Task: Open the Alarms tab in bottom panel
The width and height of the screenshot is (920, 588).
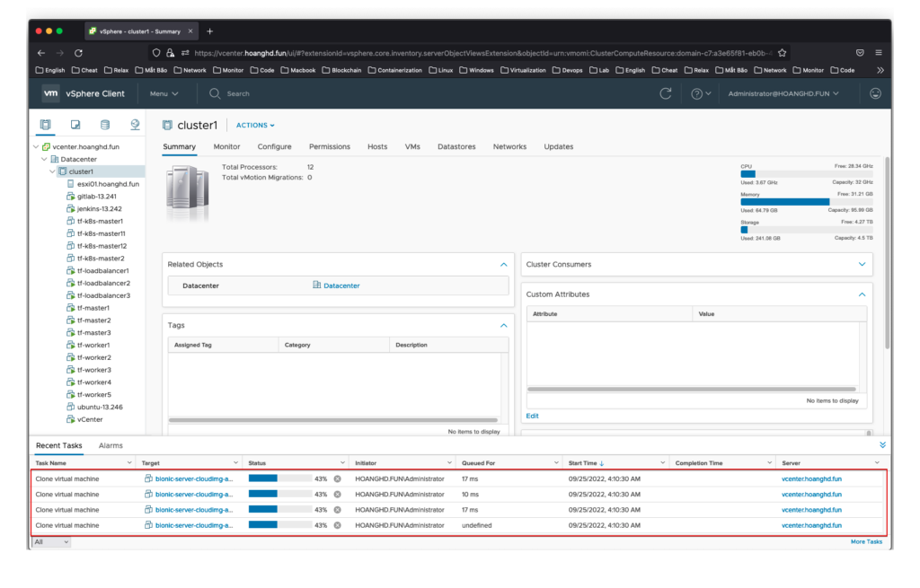Action: point(111,445)
